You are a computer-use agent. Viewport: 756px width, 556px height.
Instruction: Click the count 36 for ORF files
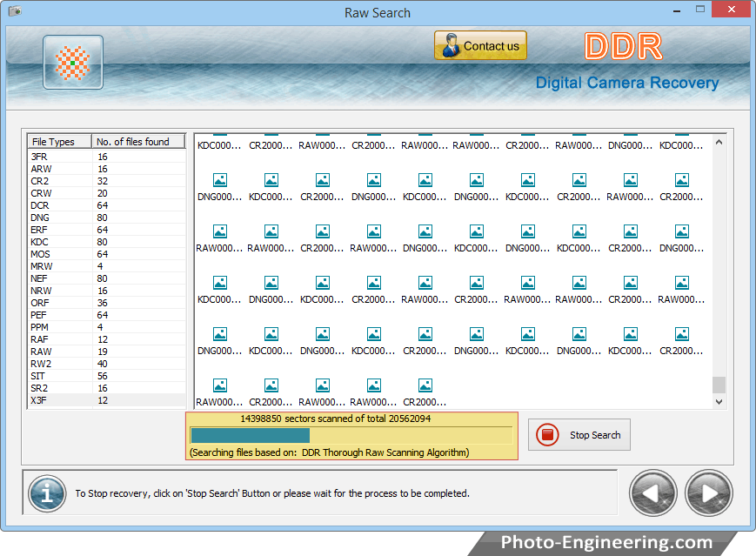102,303
